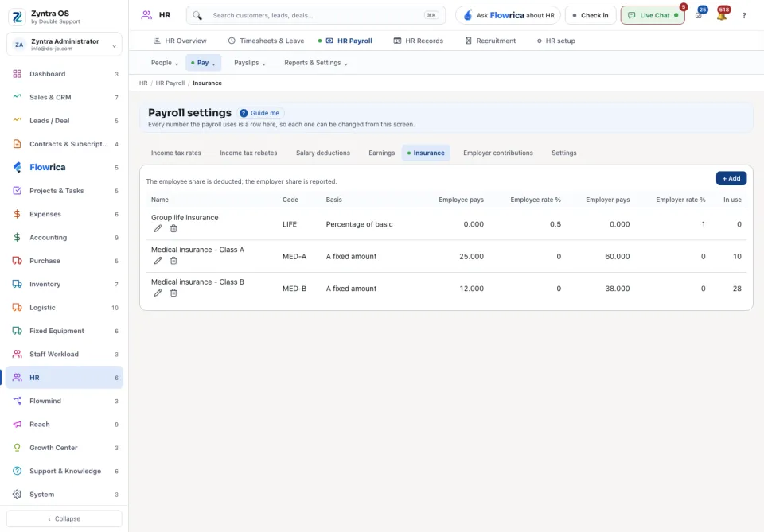Open Projects & Tasks module
The image size is (764, 532).
64,191
